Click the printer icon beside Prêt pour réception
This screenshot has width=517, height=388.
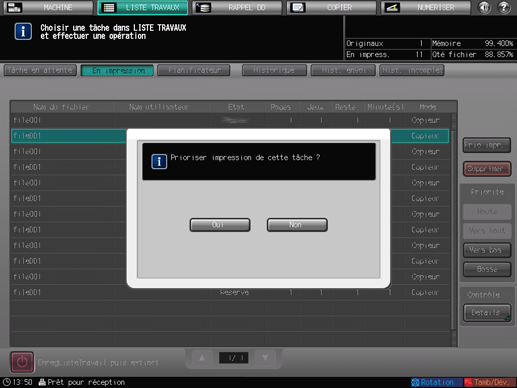(x=42, y=382)
